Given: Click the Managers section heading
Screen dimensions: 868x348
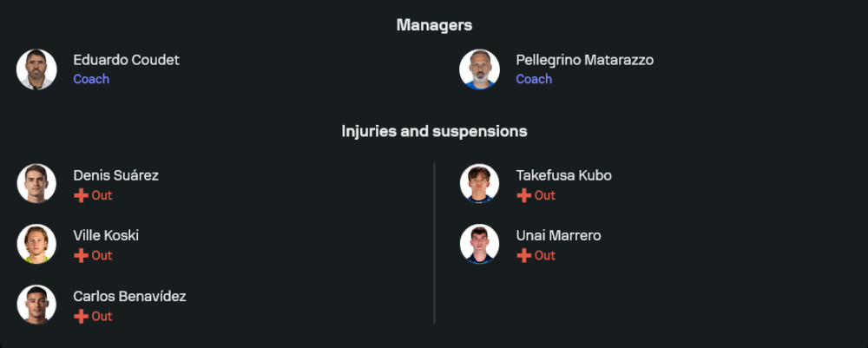Looking at the screenshot, I should tap(434, 25).
